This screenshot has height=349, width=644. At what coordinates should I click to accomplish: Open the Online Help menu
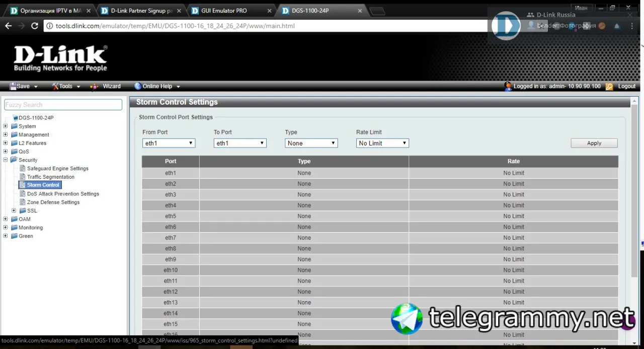[157, 86]
